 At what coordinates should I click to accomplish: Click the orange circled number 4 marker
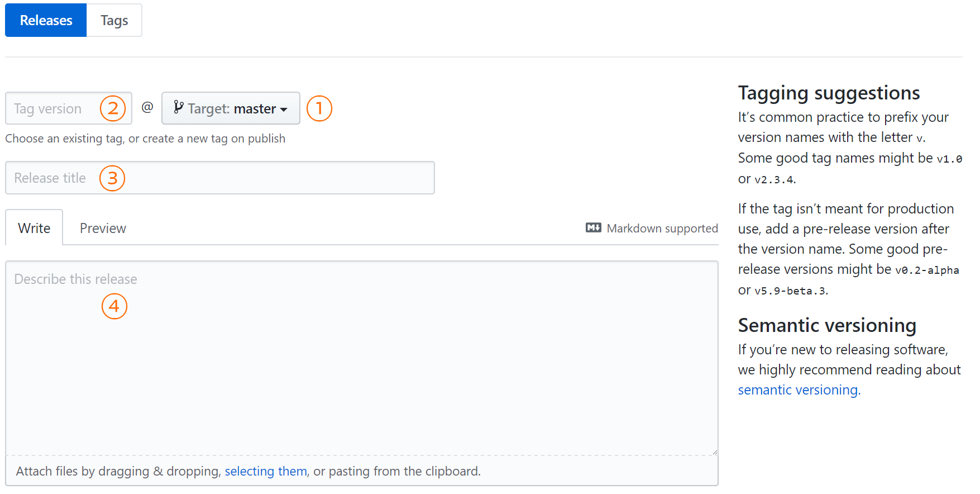pos(114,306)
